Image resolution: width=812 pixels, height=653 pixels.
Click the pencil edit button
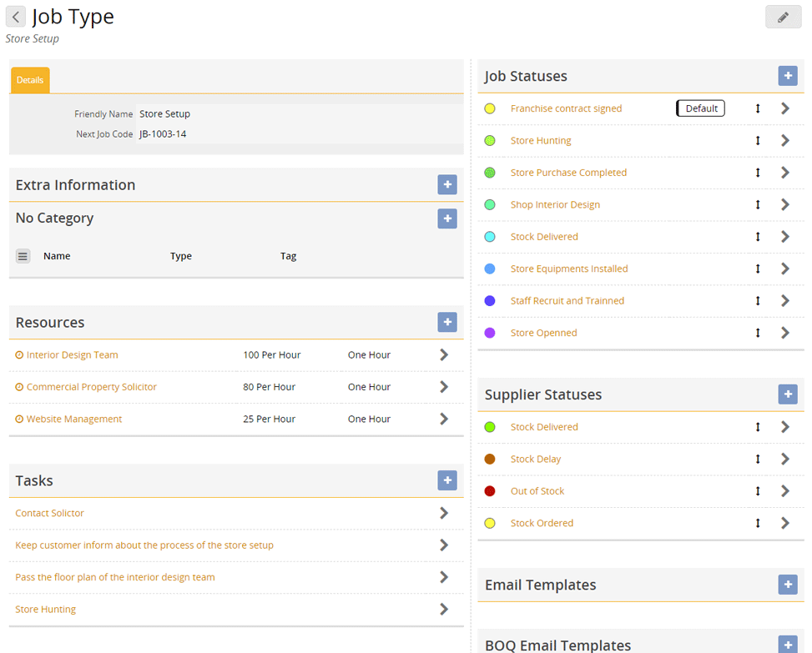tap(783, 17)
